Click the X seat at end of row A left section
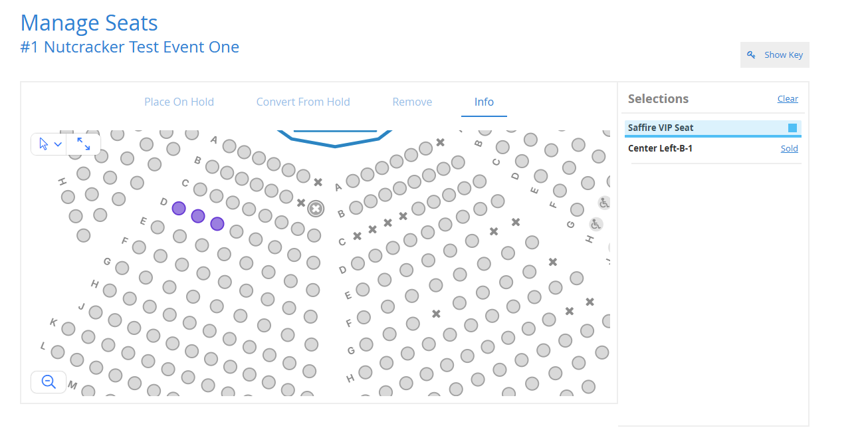The image size is (868, 438). click(x=318, y=182)
